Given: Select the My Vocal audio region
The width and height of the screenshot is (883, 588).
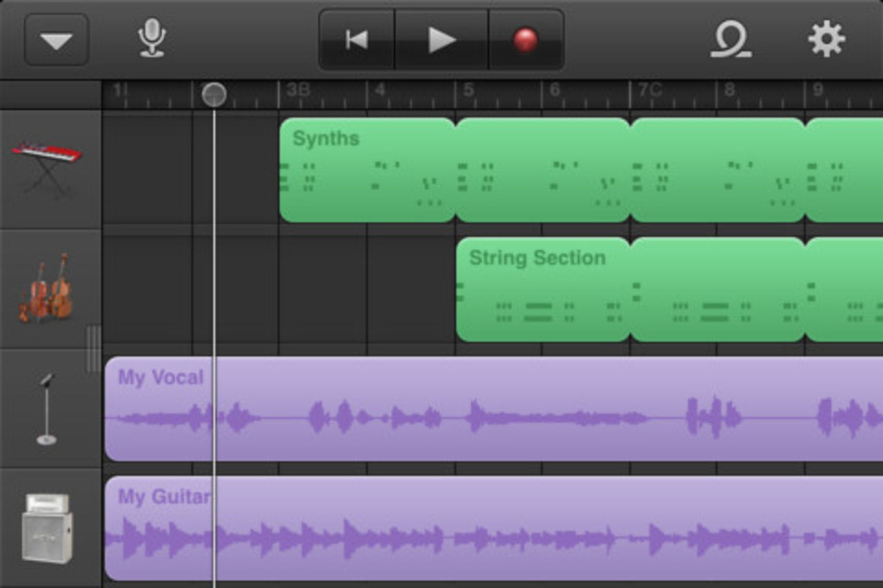Looking at the screenshot, I should (x=494, y=409).
